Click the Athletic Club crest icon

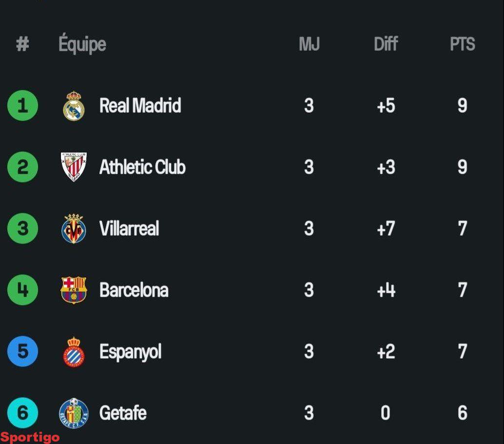(x=74, y=167)
